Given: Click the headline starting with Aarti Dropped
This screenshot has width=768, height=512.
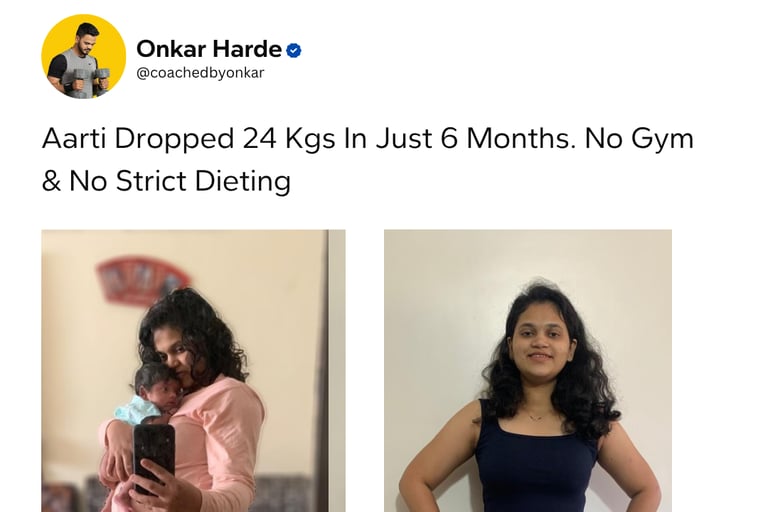Looking at the screenshot, I should pyautogui.click(x=367, y=159).
